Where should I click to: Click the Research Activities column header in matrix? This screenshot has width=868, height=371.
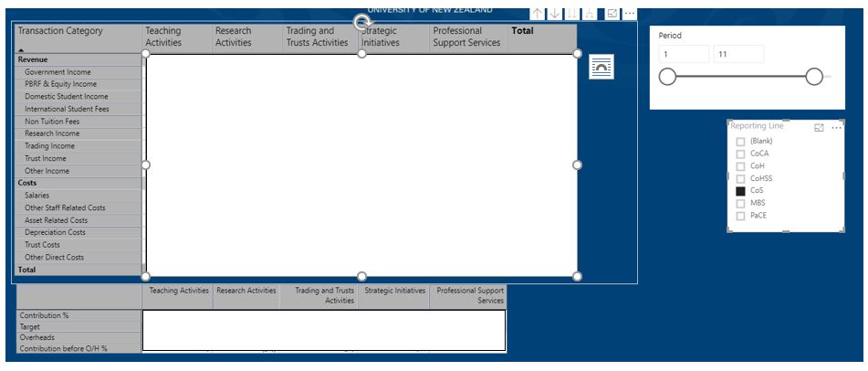[x=247, y=37]
